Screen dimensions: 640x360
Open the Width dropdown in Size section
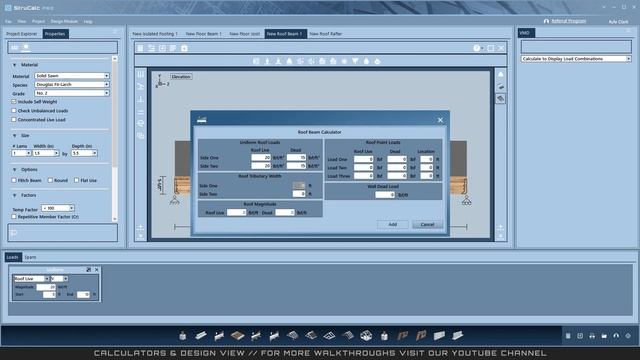pos(46,153)
